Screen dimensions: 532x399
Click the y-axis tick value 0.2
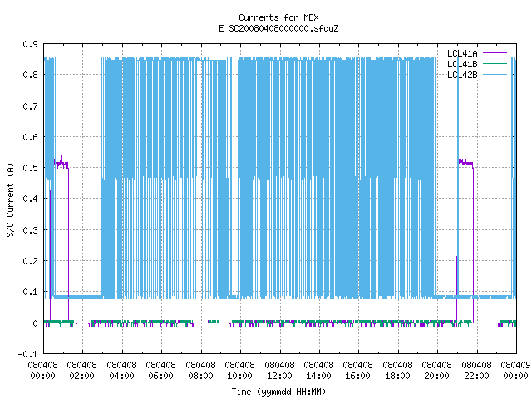coord(30,261)
